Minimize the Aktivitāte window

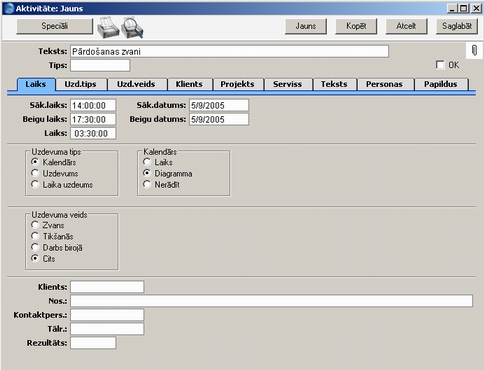[x=452, y=8]
